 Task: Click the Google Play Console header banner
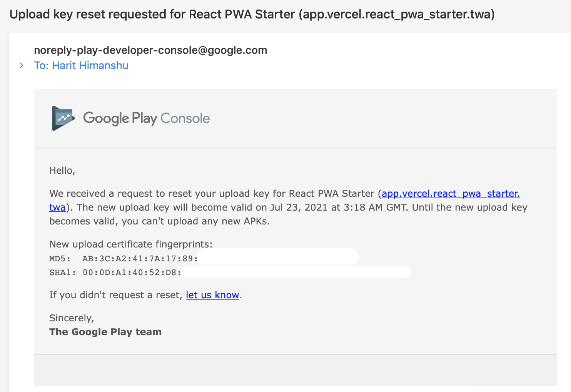pyautogui.click(x=296, y=118)
